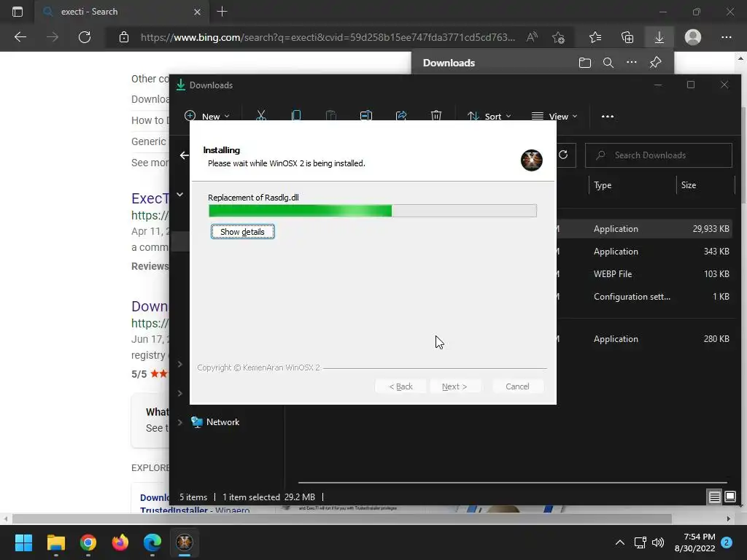Show hidden system tray icons
This screenshot has height=560, width=747.
tap(620, 542)
